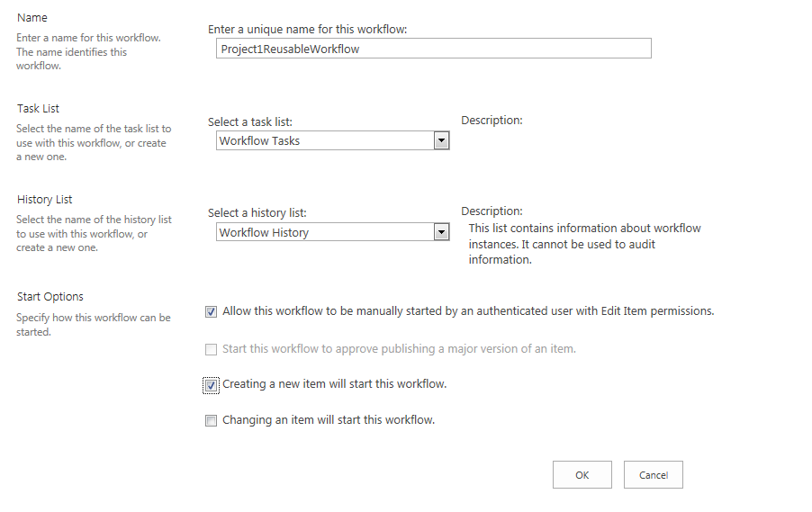Click the History List section heading

click(x=44, y=200)
